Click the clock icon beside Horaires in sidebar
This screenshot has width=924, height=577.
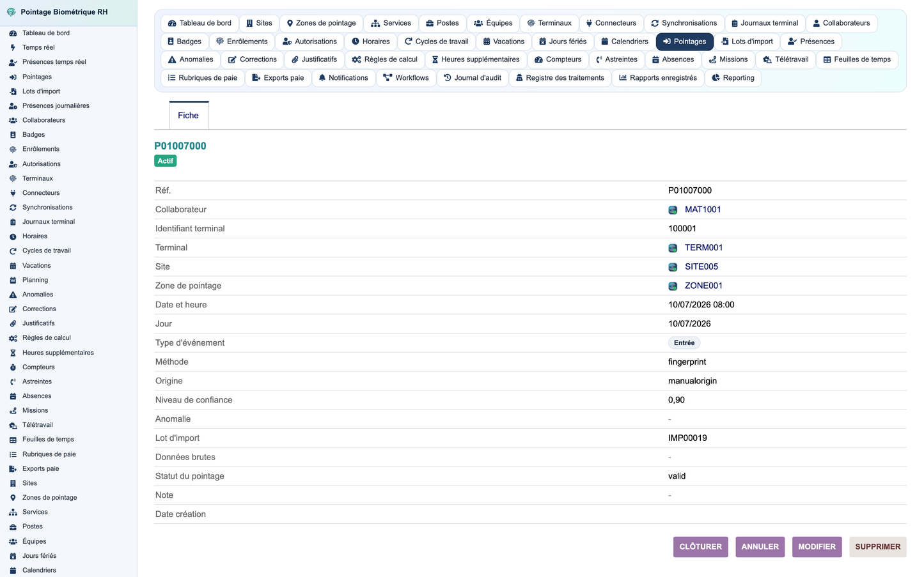[x=13, y=236]
